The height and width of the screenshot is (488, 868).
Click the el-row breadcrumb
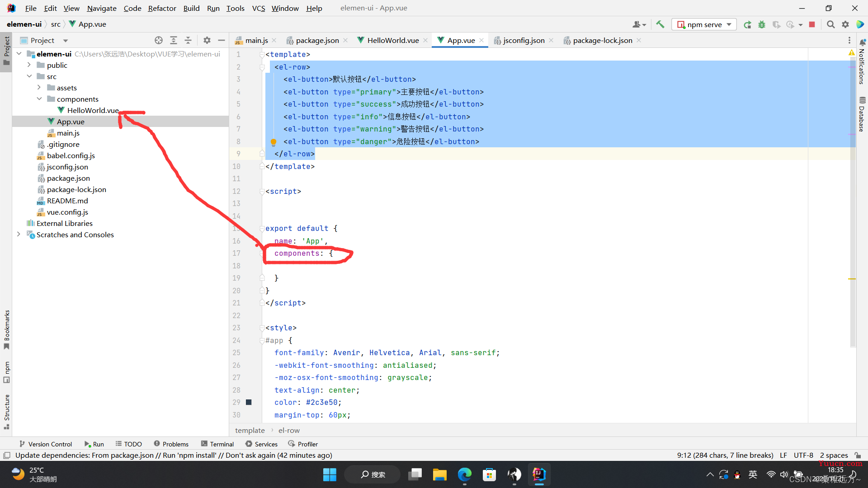pos(289,430)
